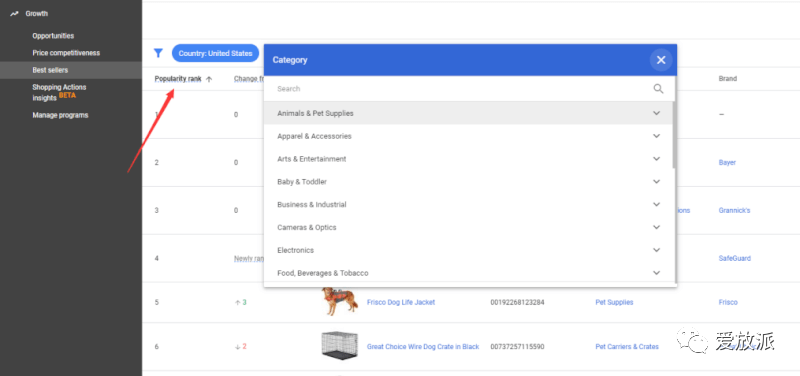Expand the Apparel & Accessories chevron
The width and height of the screenshot is (800, 376).
pos(657,136)
